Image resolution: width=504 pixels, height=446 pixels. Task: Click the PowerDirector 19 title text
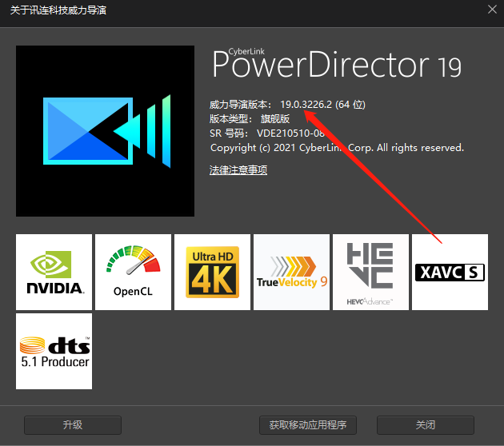tap(337, 65)
